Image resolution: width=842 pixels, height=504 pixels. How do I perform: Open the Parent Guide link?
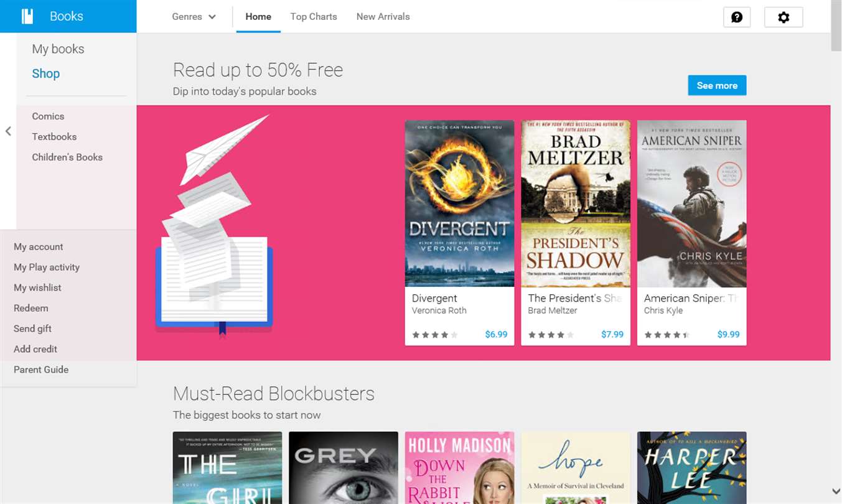pos(41,370)
